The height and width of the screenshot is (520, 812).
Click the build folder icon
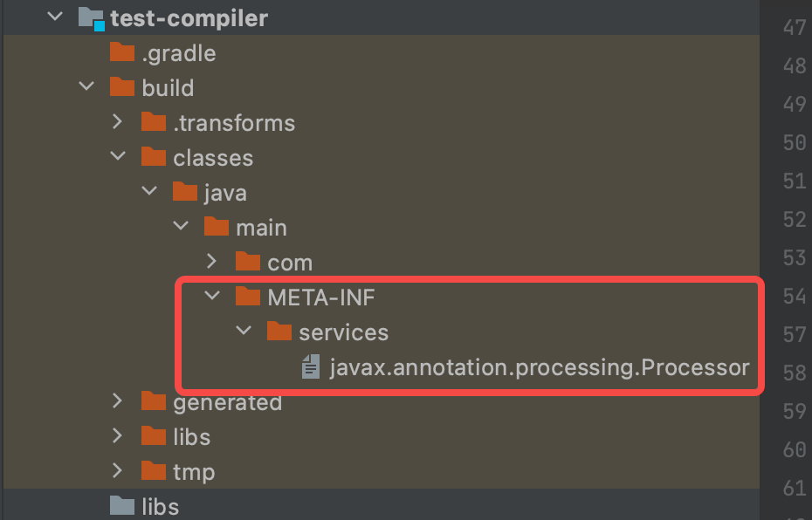(122, 88)
